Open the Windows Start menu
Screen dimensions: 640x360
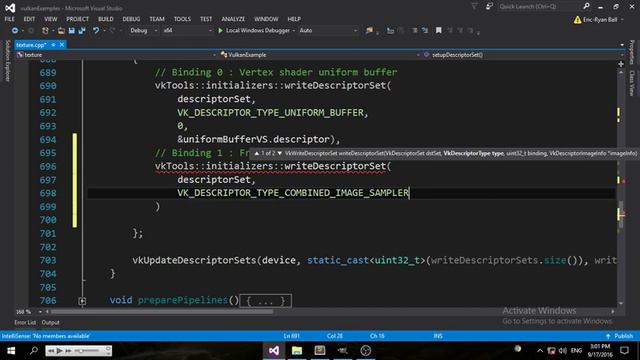coord(11,351)
